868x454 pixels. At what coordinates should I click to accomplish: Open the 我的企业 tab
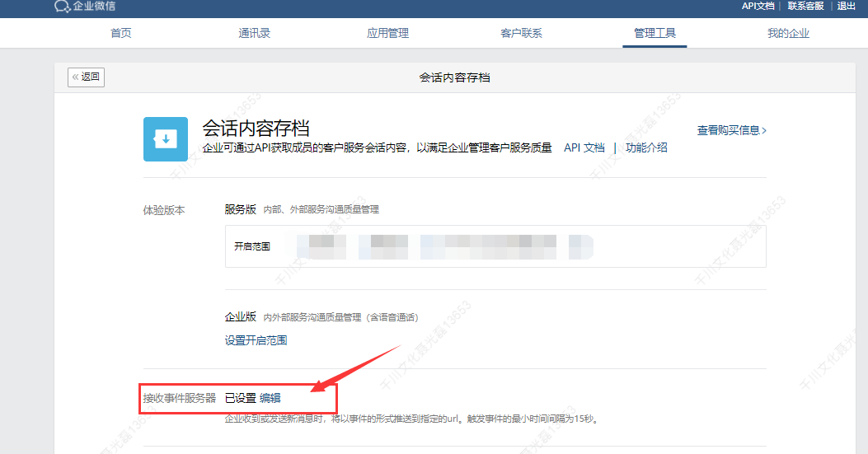(x=788, y=33)
